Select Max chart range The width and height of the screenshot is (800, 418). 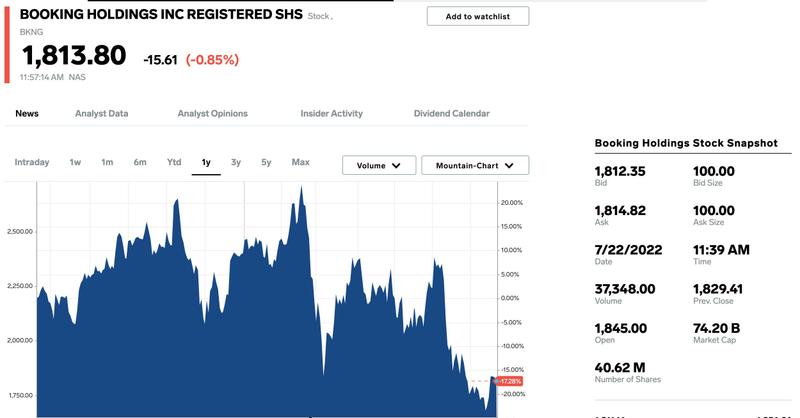[x=301, y=162]
